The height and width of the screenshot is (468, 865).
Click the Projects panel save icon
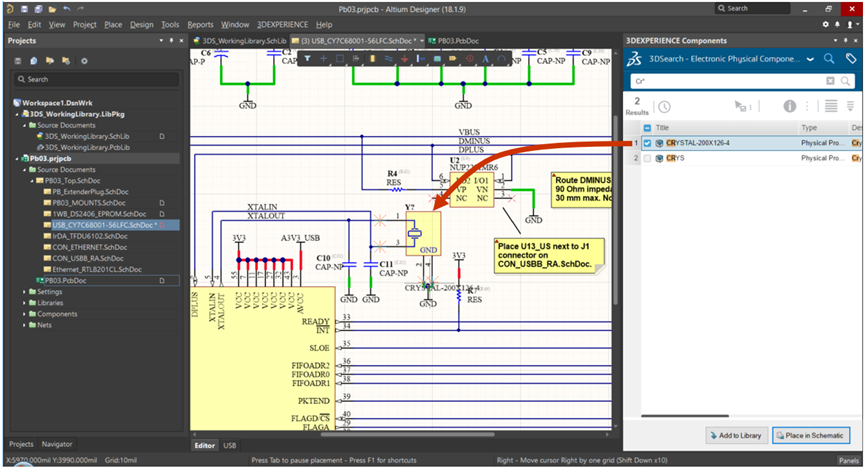click(18, 61)
